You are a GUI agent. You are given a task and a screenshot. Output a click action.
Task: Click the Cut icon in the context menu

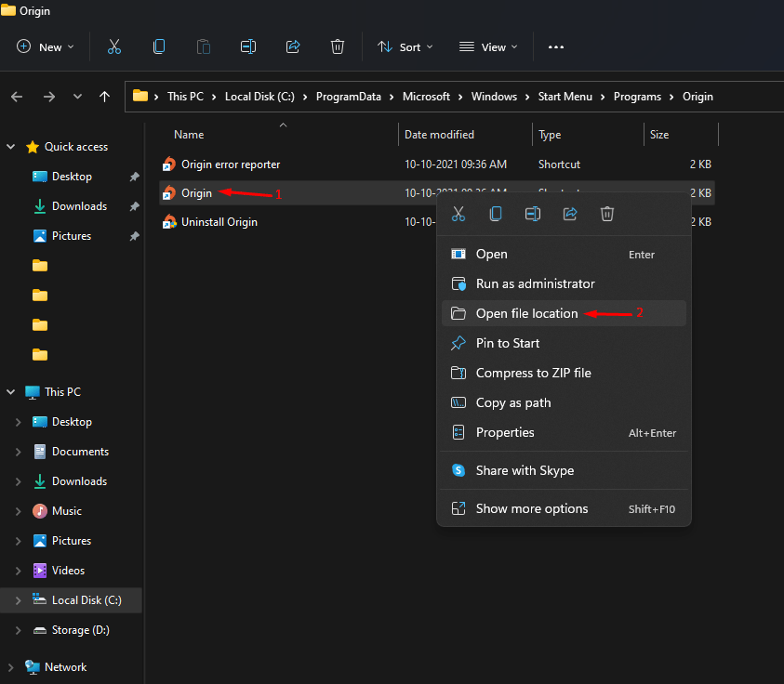[x=458, y=214]
